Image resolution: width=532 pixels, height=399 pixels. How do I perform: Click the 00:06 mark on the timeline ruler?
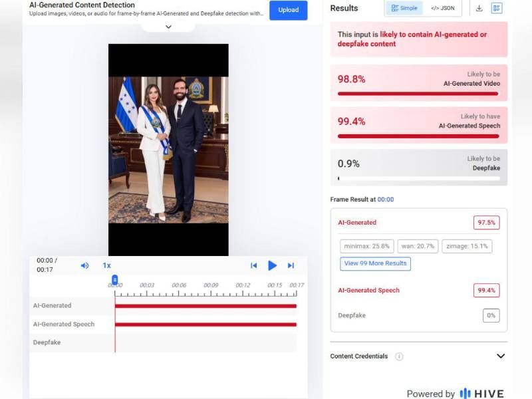(179, 285)
